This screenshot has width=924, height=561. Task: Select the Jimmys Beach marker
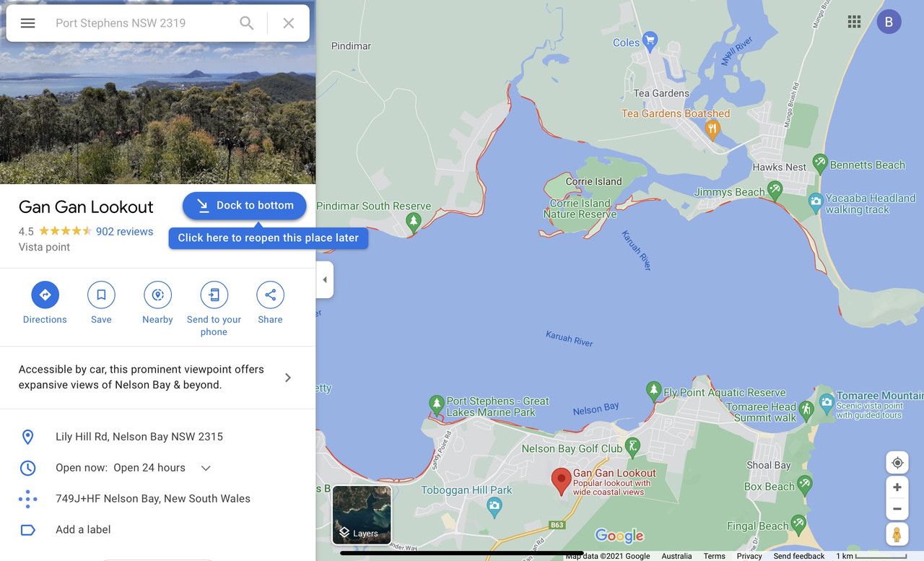point(775,191)
